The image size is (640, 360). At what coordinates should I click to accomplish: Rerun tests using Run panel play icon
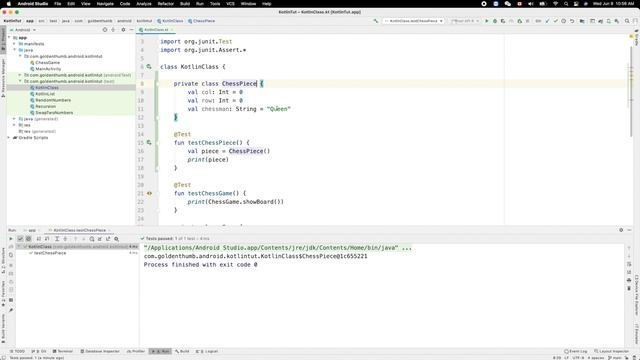[11, 239]
